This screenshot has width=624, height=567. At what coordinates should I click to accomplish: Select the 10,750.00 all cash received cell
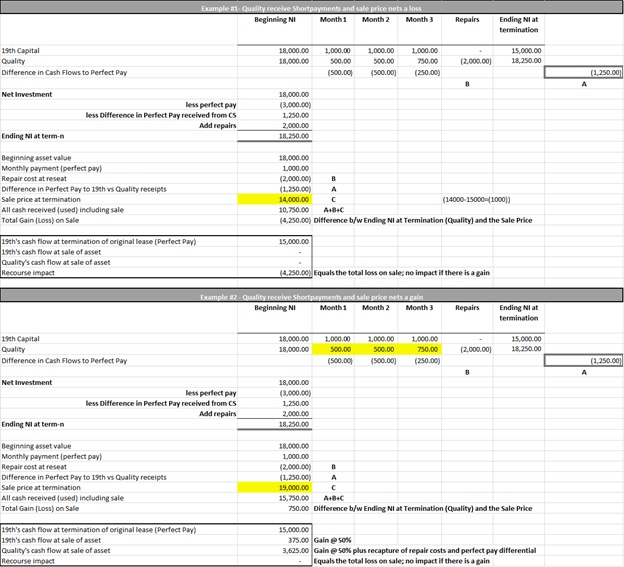(x=293, y=210)
